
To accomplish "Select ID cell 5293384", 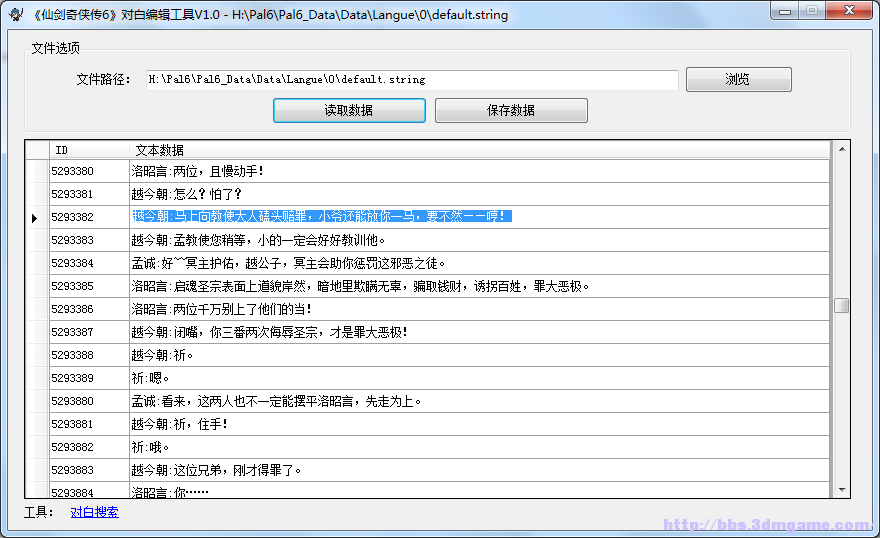I will pos(89,263).
